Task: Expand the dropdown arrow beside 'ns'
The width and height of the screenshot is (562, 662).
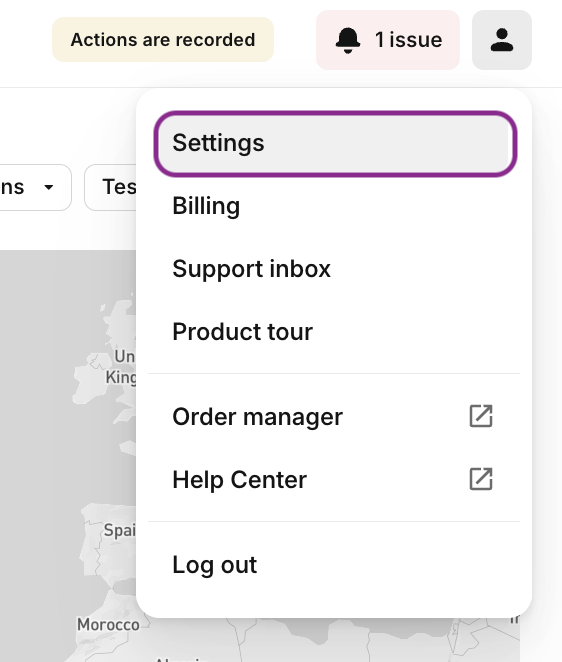Action: coord(49,187)
